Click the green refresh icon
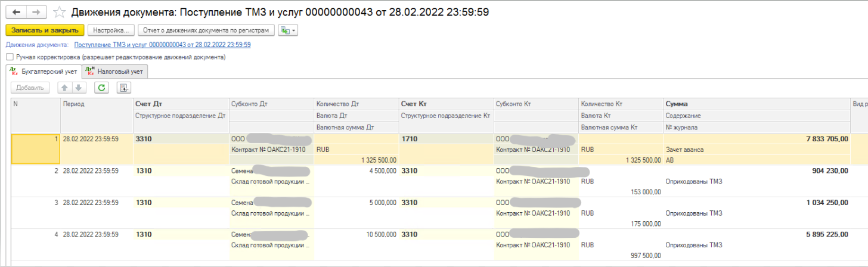This screenshot has width=868, height=267. (102, 88)
